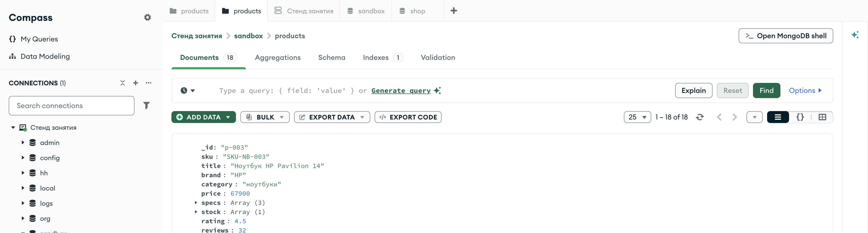Screen dimensions: 868x233
Task: Switch to JSON view of documents
Action: click(x=800, y=117)
